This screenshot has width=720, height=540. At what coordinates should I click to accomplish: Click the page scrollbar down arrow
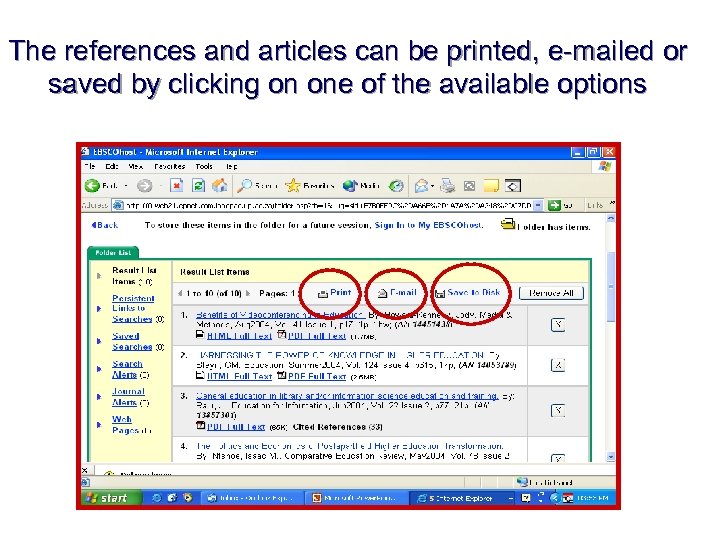[x=611, y=457]
